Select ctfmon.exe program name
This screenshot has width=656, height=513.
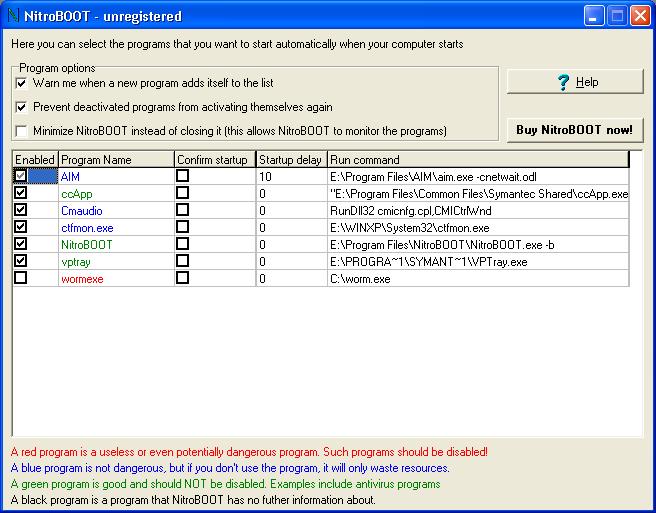coord(87,228)
